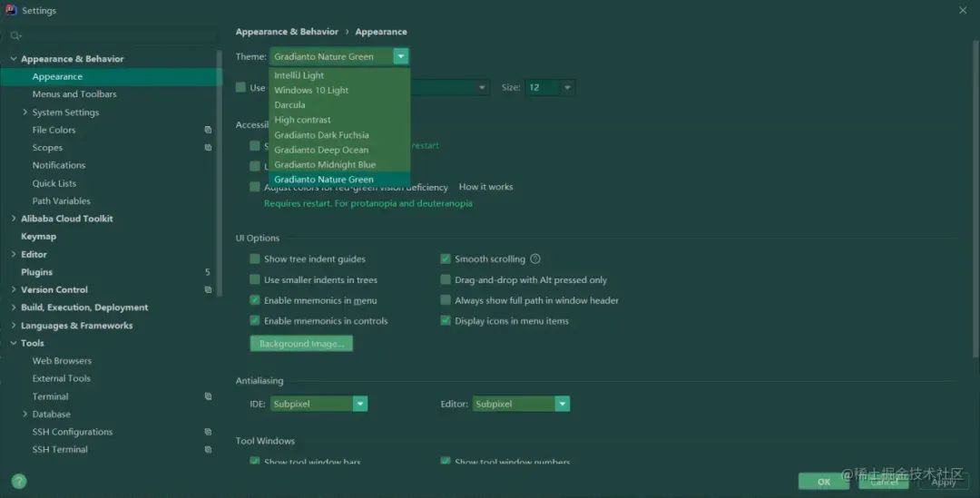Click the project-level icon beside Scopes
980x498 pixels.
208,148
